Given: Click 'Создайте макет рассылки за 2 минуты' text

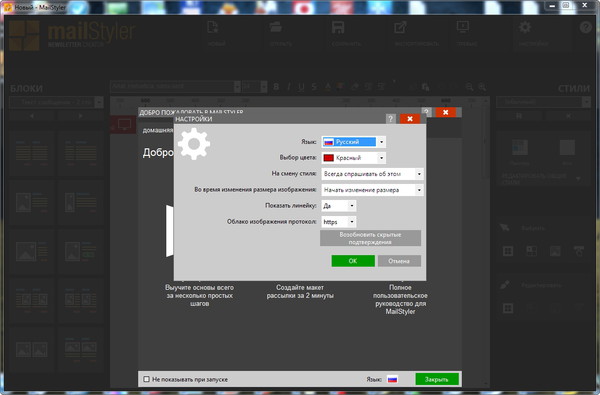Looking at the screenshot, I should [300, 291].
